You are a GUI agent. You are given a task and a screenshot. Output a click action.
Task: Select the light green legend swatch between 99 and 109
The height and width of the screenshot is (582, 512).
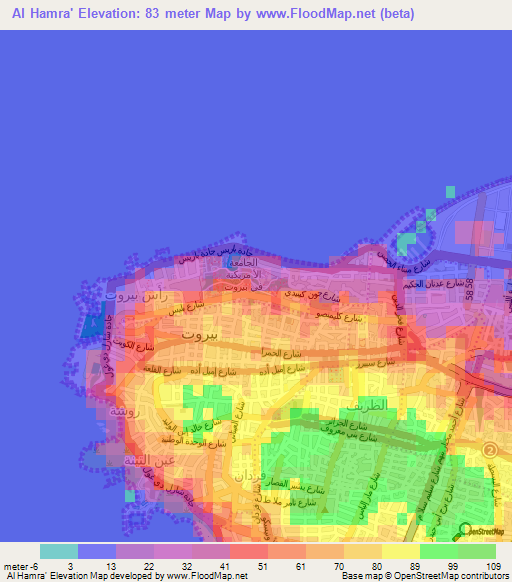477,551
